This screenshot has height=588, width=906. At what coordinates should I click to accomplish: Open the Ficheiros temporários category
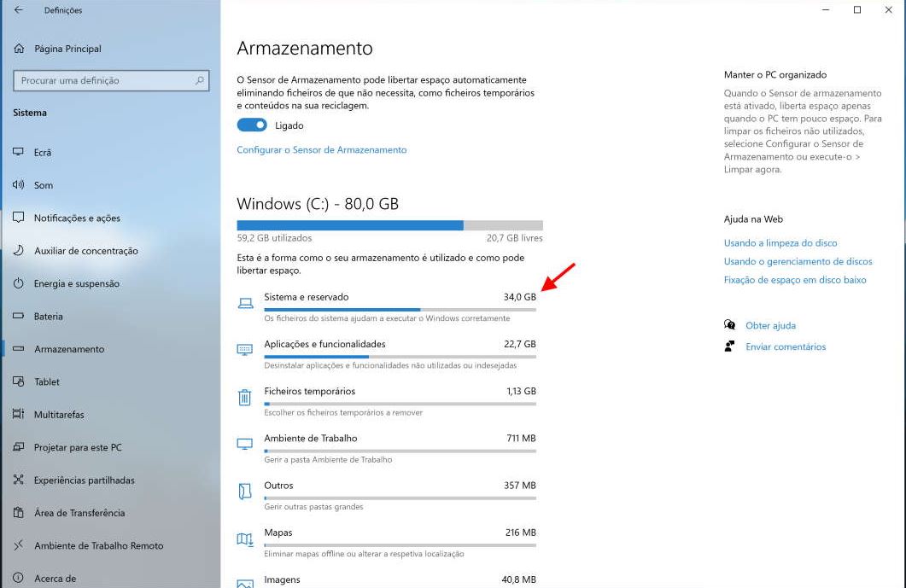click(x=387, y=401)
